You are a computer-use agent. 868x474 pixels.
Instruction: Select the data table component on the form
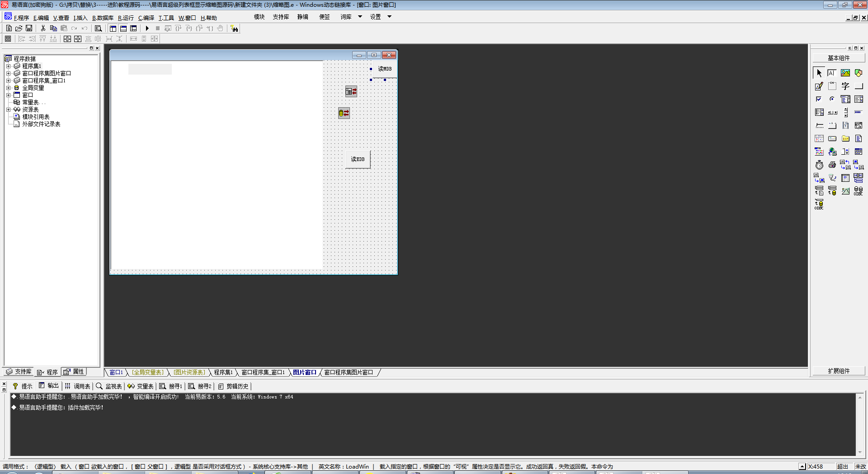[351, 91]
